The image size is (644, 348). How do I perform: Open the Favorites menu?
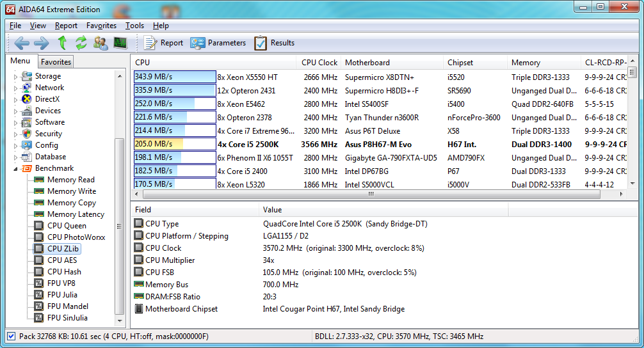tap(101, 26)
